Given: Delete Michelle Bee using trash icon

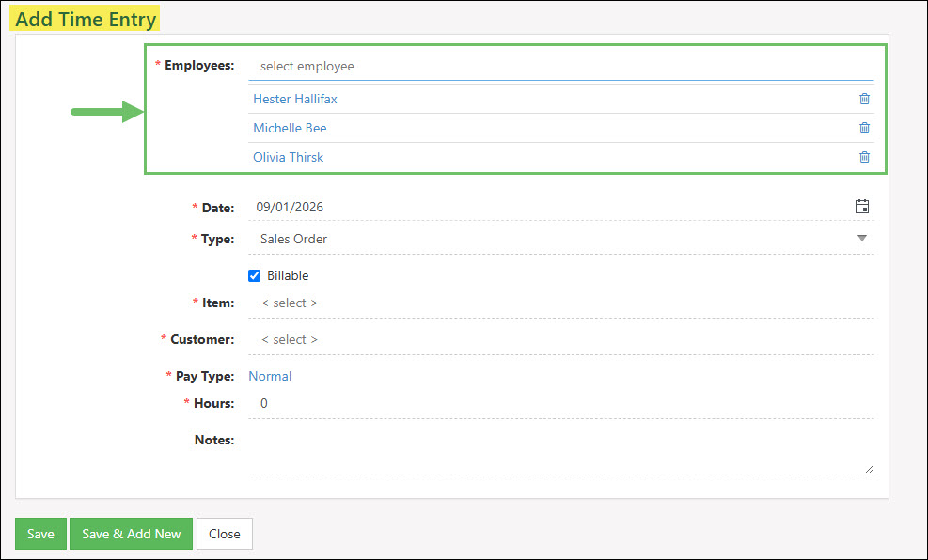Looking at the screenshot, I should 864,128.
